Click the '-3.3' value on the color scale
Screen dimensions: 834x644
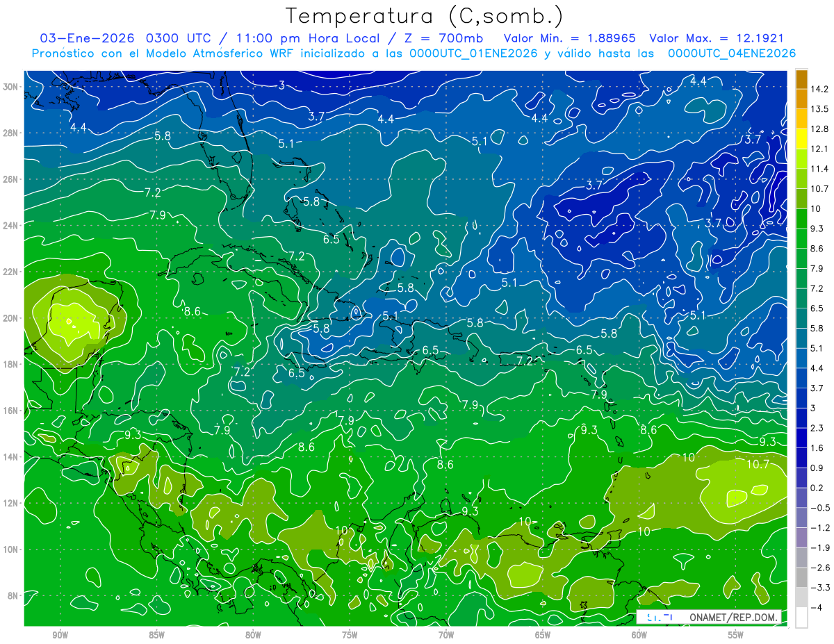(x=819, y=588)
